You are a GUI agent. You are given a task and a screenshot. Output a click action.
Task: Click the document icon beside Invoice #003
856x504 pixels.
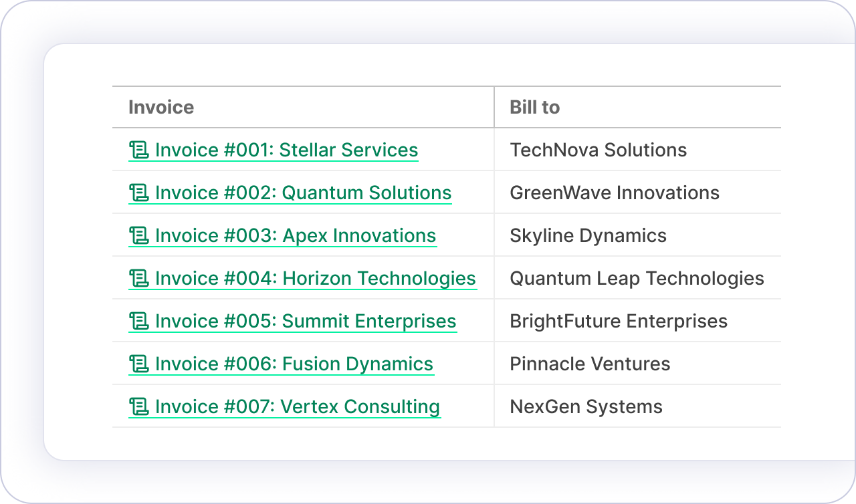(138, 235)
